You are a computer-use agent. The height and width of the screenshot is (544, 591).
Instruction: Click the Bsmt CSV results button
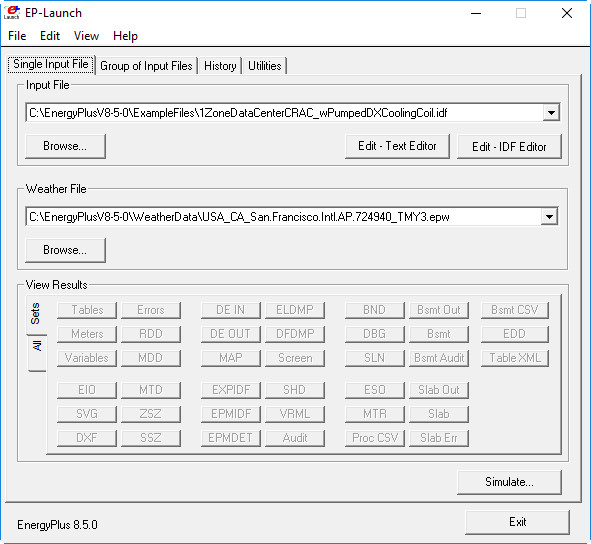[514, 310]
